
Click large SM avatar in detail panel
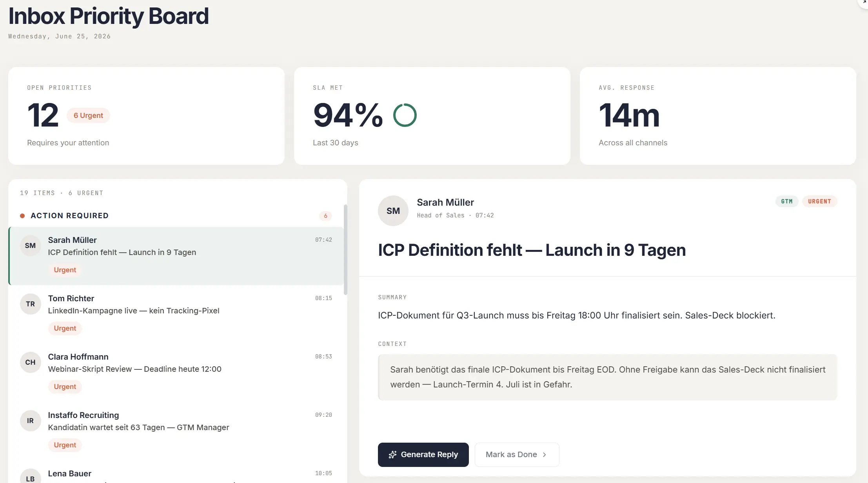(393, 211)
